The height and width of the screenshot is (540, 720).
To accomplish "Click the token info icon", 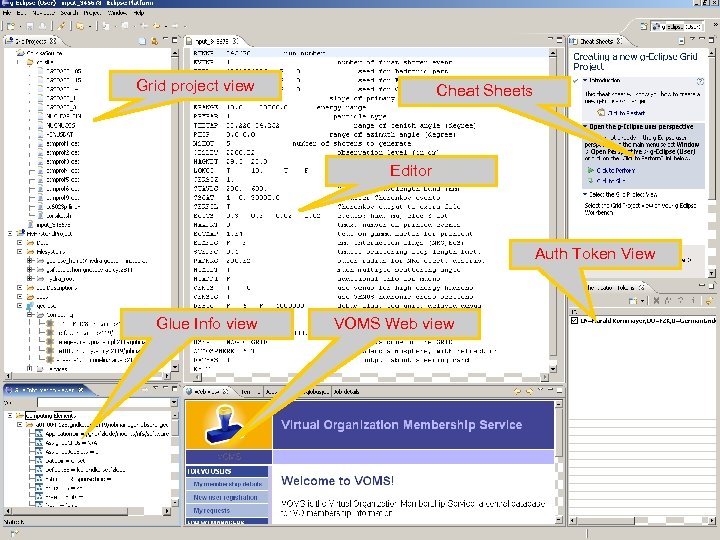I will (693, 300).
